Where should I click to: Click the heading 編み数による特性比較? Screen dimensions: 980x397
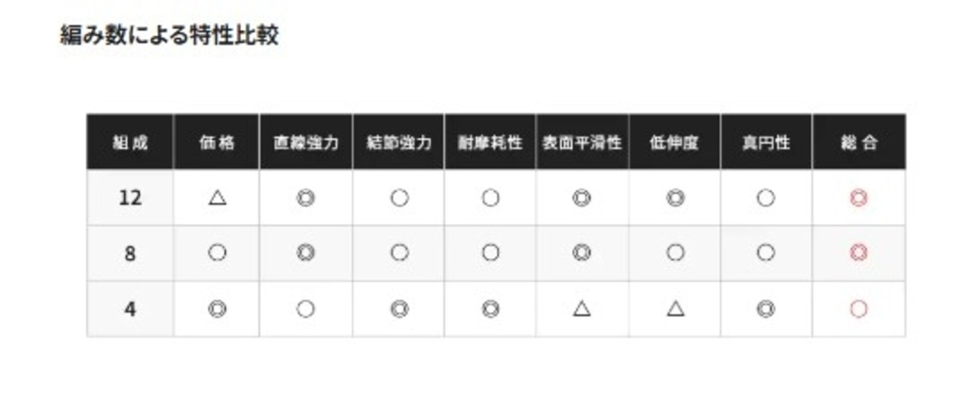169,35
